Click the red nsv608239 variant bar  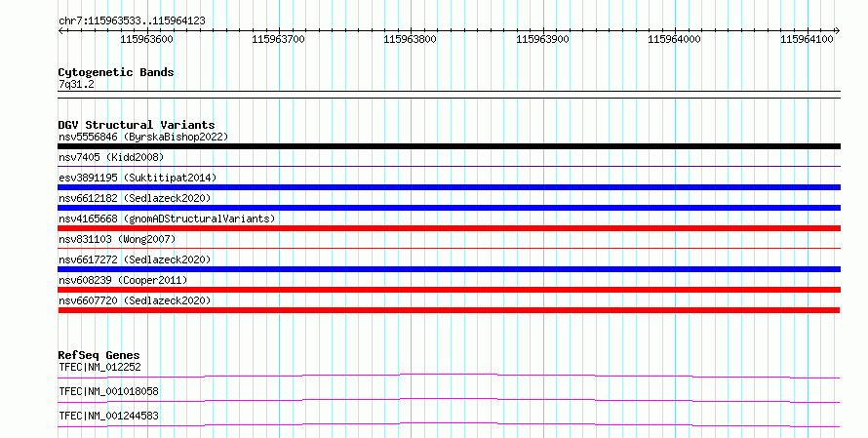click(449, 290)
